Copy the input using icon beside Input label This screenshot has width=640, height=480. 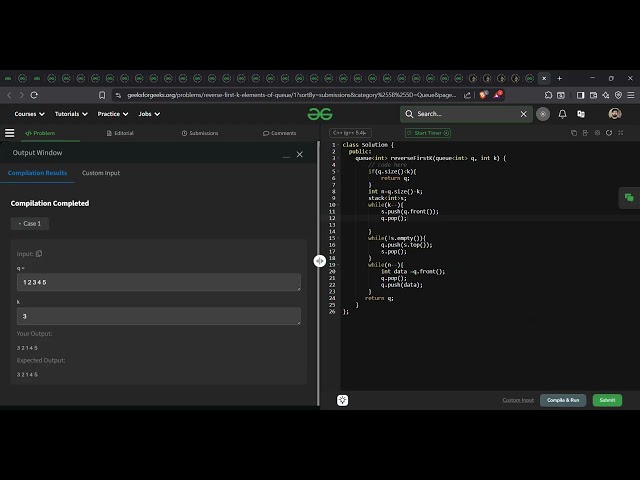coord(39,253)
